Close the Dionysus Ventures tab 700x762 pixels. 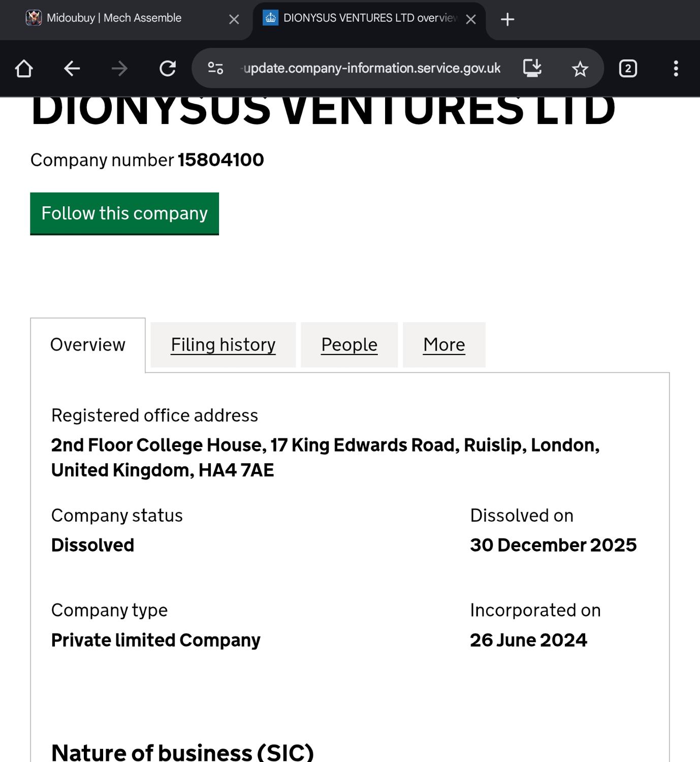(x=471, y=20)
